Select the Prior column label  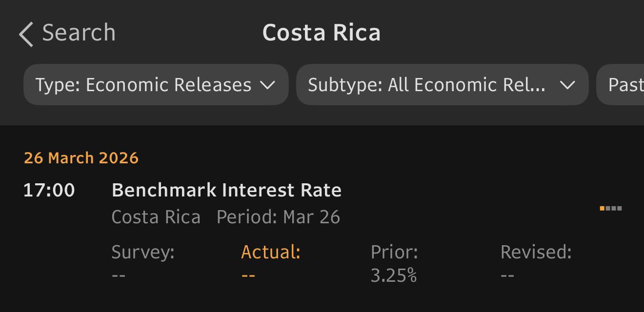click(x=394, y=252)
